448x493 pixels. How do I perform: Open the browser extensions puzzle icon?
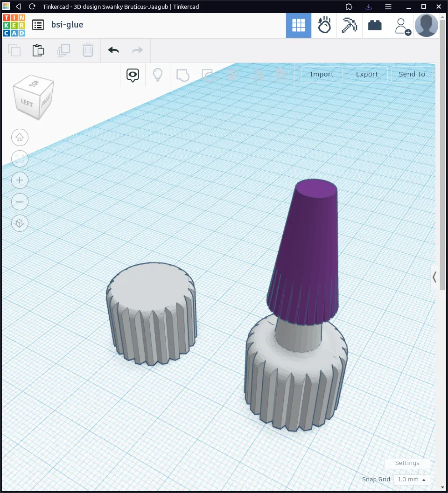pyautogui.click(x=349, y=7)
